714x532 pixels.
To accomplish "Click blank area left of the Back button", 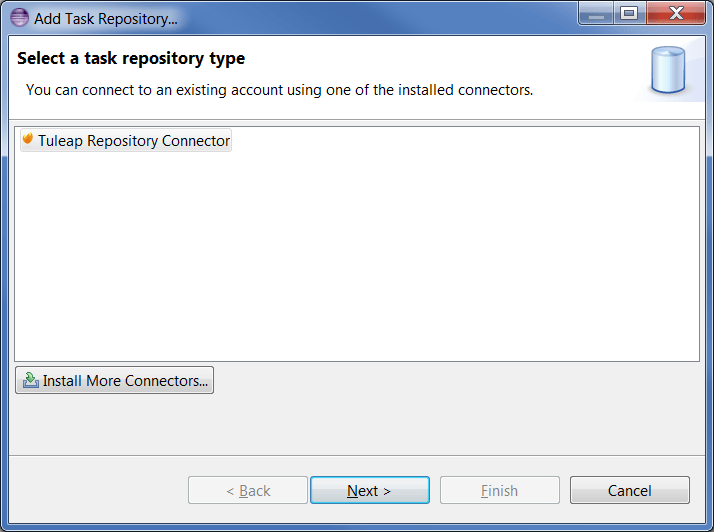I will (x=100, y=490).
